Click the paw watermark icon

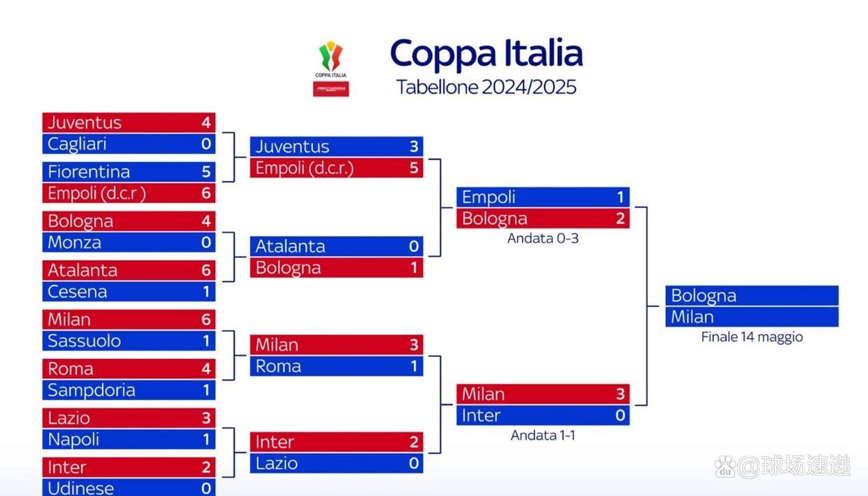727,465
